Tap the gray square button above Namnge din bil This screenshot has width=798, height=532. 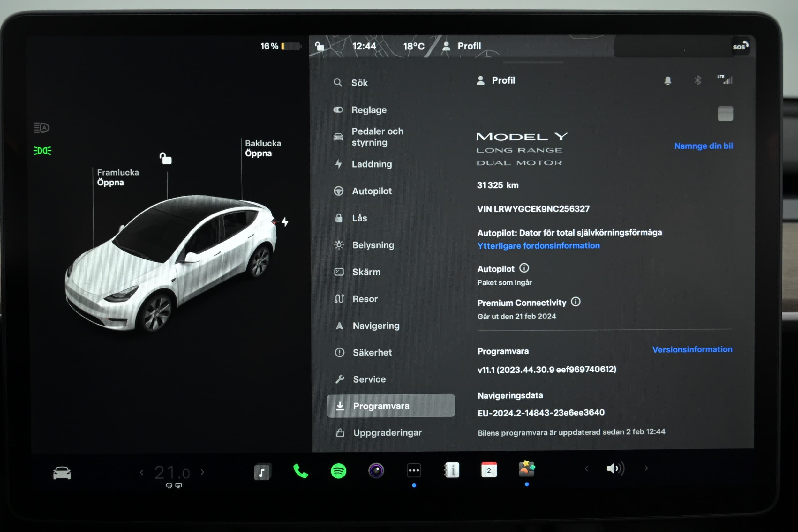point(726,113)
